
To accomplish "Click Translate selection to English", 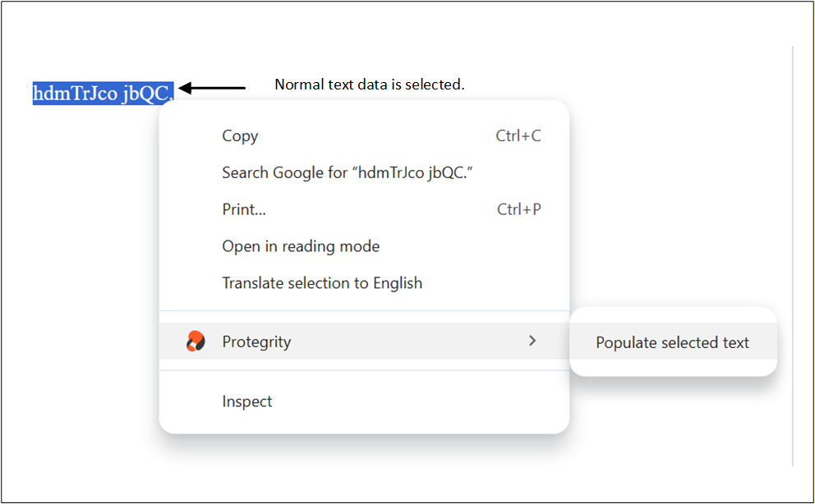I will (321, 282).
